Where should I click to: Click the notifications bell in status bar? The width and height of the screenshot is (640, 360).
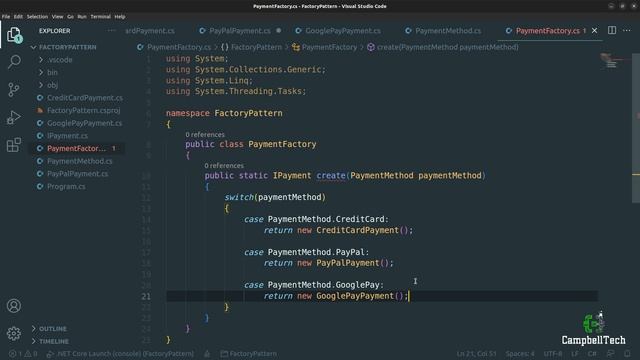pyautogui.click(x=627, y=354)
